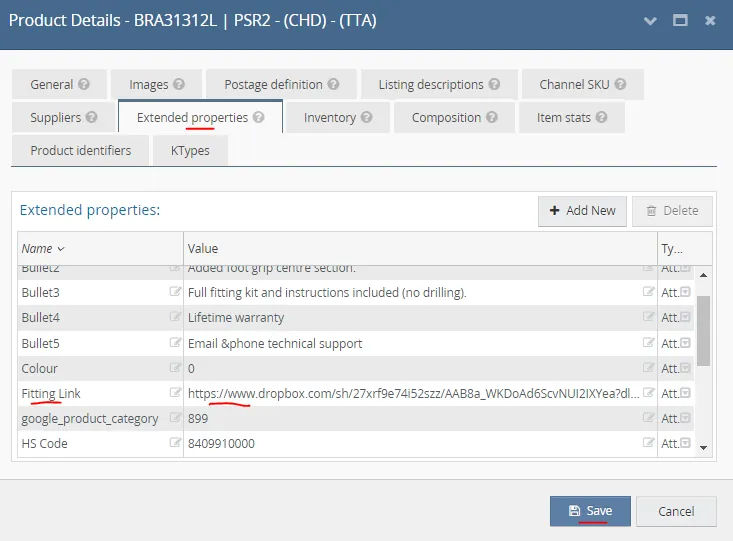Viewport: 733px width, 541px height.
Task: Select the 'Lifetime warranty' value cell
Action: 420,317
